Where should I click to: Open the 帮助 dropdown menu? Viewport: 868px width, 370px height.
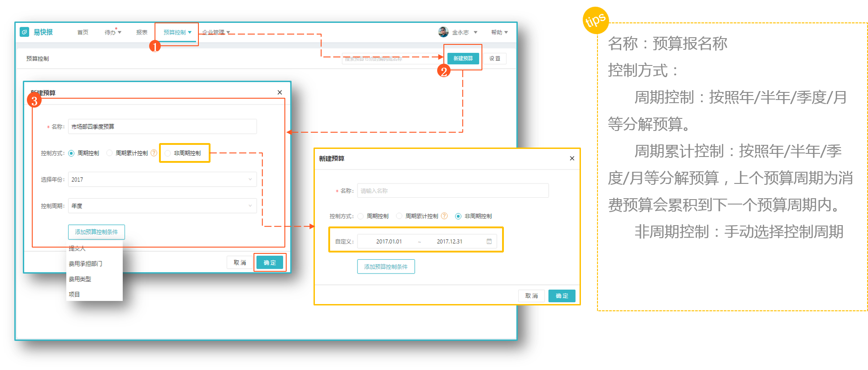point(499,32)
